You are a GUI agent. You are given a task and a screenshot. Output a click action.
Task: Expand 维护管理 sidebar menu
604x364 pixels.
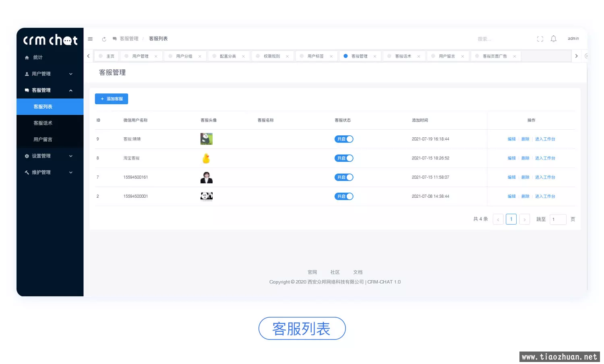tap(50, 172)
